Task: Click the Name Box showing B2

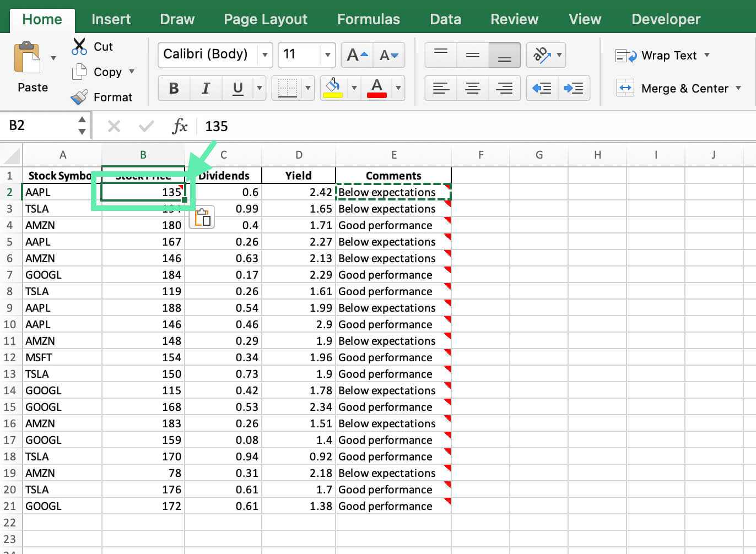Action: pos(39,126)
